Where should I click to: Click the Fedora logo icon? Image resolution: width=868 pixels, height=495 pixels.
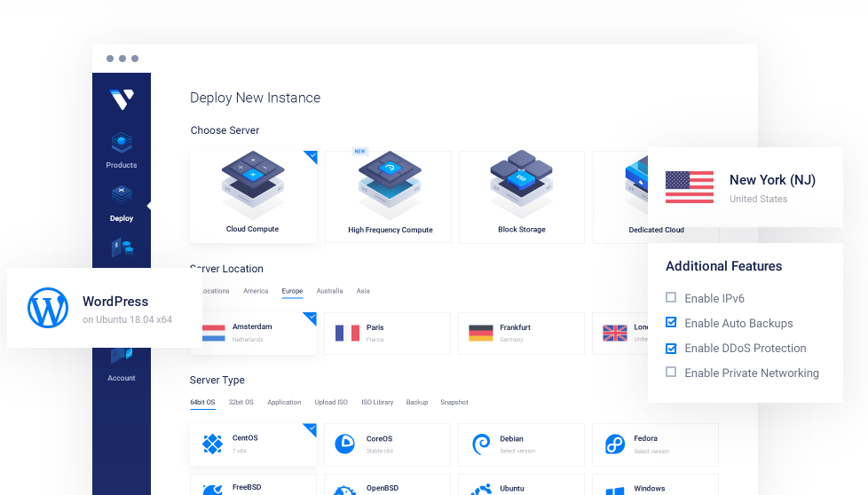[x=615, y=444]
